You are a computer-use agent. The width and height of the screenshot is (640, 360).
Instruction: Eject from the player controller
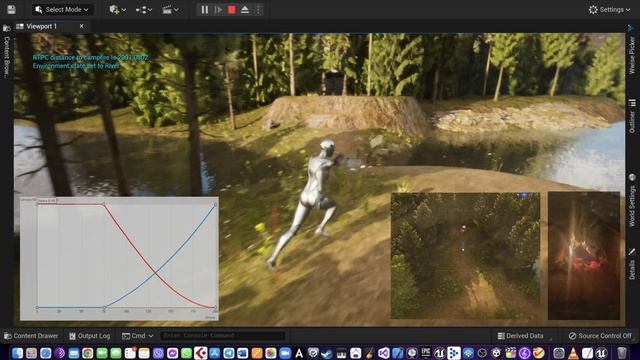[x=245, y=9]
